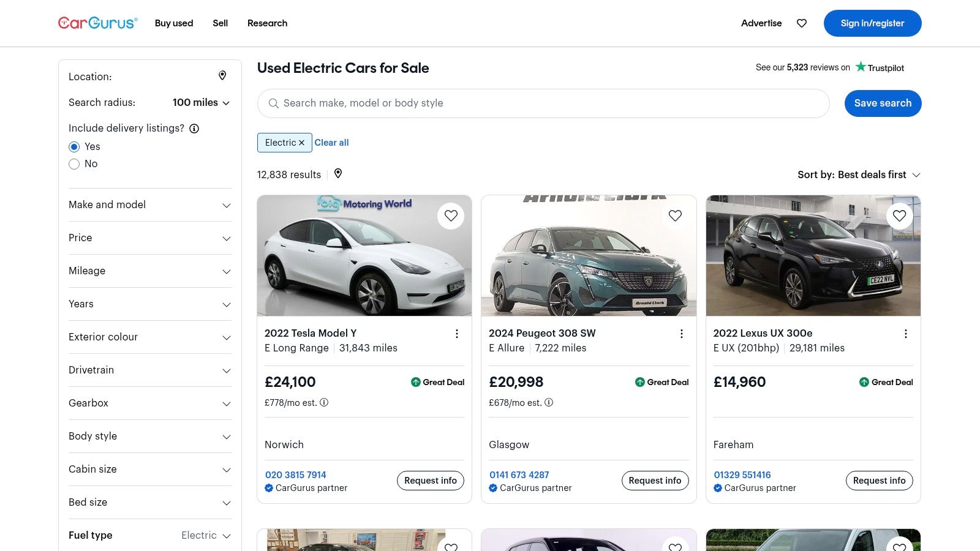
Task: Click info icon next to £778/mo estimate
Action: coord(324,402)
